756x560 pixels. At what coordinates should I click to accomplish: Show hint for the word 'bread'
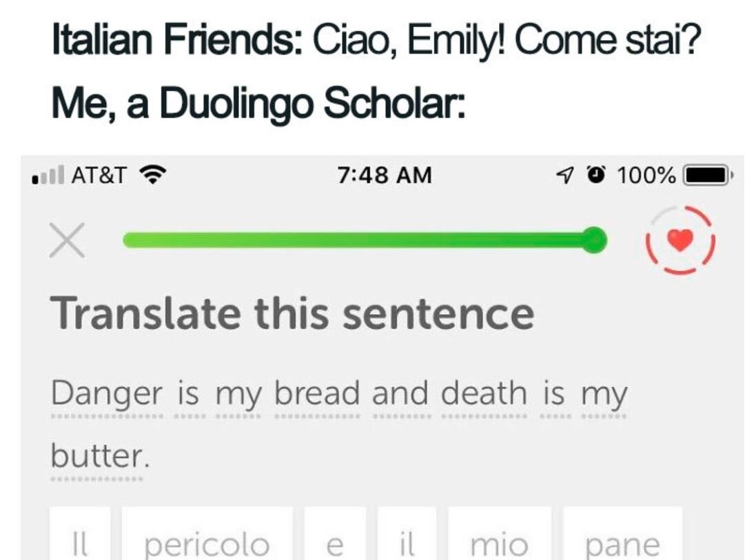317,394
